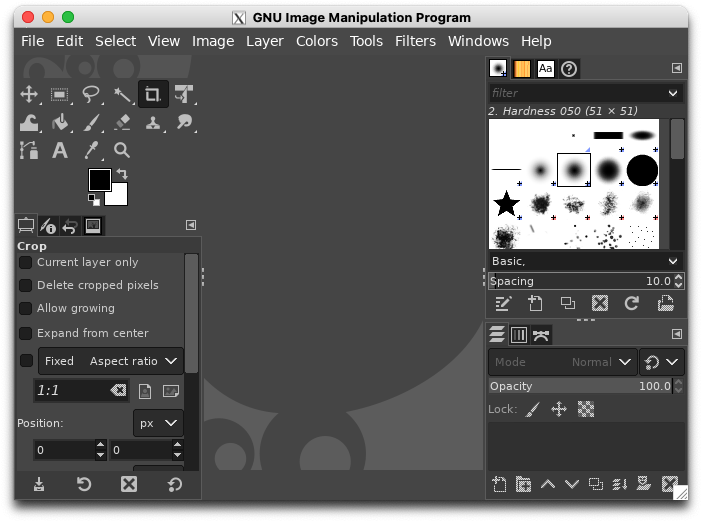Screen dimensions: 702x522
Task: Reset colors to default black and white
Action: (94, 200)
